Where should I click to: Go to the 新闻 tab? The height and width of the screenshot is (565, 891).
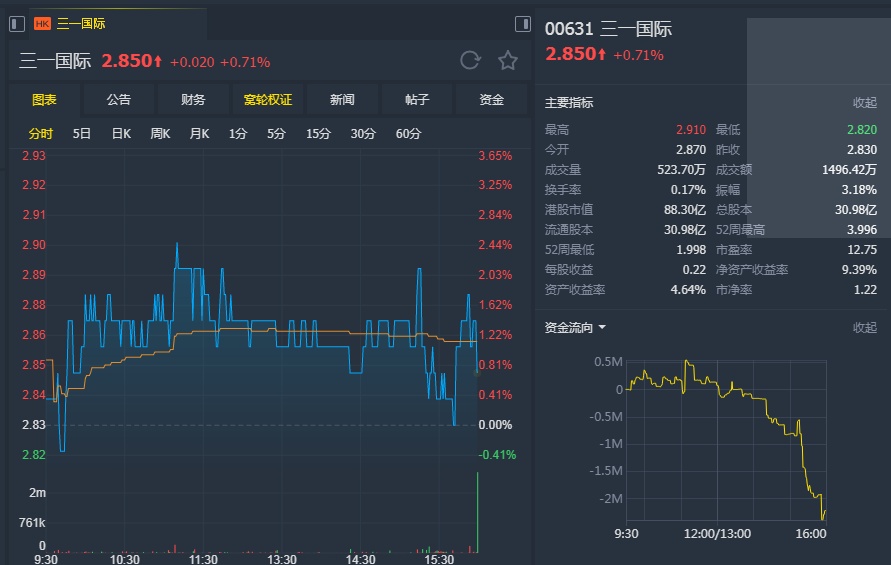[342, 100]
